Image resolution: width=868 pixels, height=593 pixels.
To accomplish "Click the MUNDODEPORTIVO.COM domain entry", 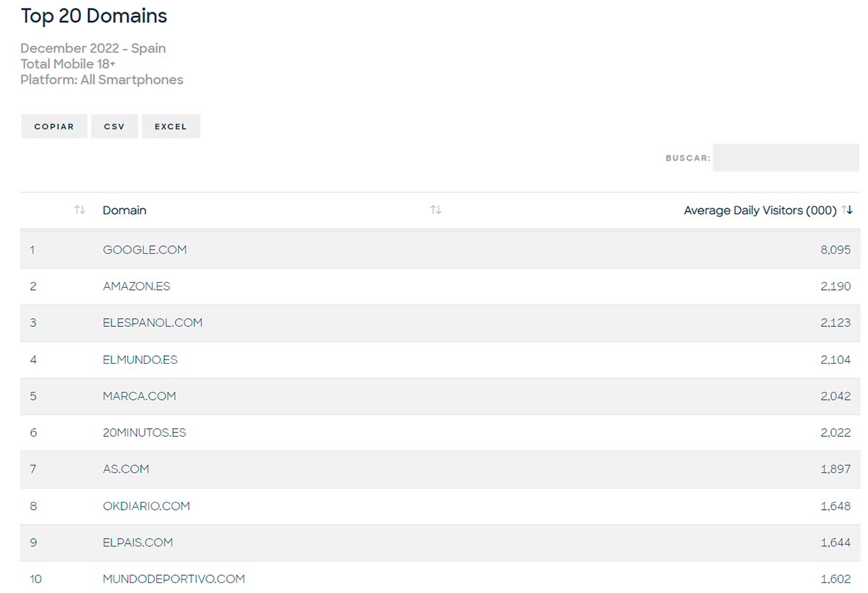I will click(174, 579).
